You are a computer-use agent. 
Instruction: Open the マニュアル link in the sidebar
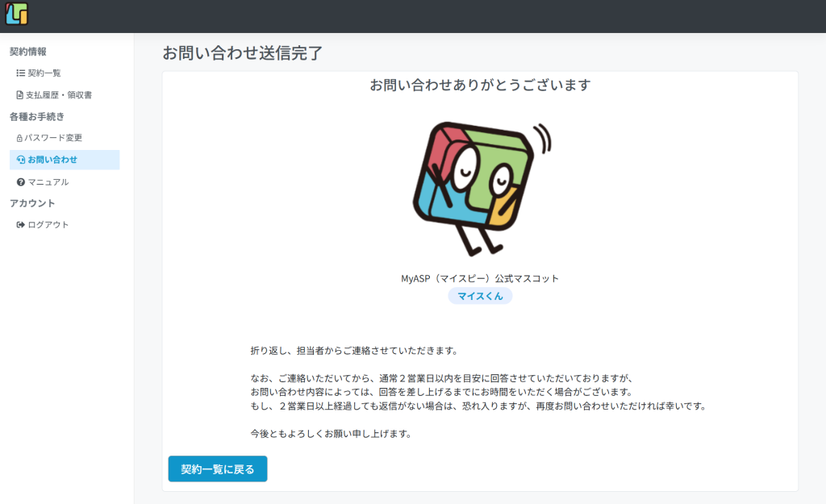coord(48,182)
